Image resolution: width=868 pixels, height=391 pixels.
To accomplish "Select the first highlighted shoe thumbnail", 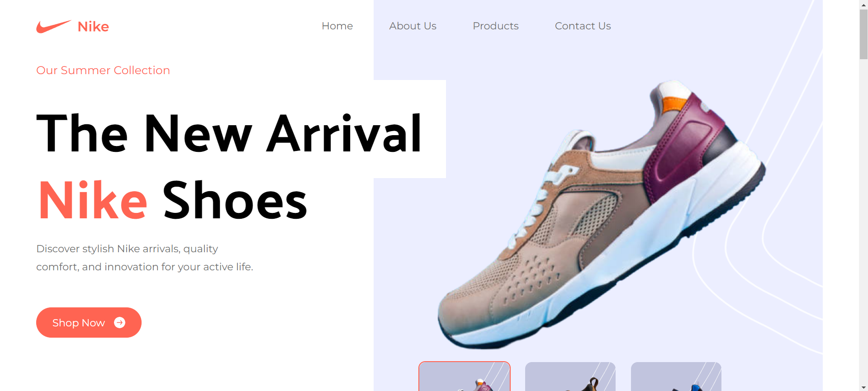I will click(465, 377).
